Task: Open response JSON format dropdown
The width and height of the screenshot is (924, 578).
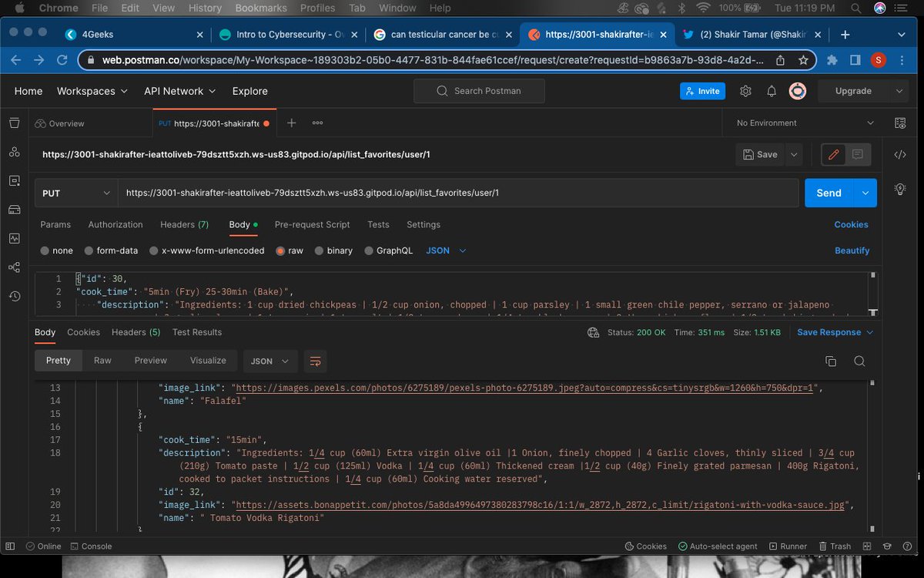Action: [270, 361]
